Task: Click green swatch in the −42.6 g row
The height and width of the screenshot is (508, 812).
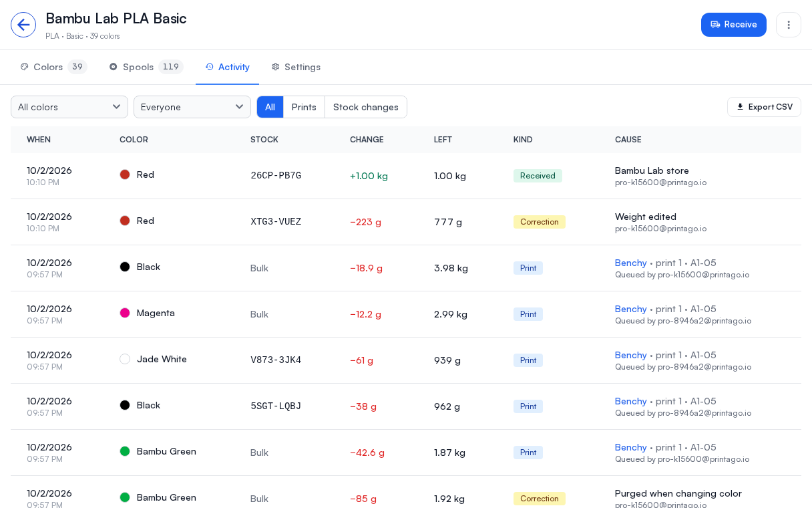Action: pos(125,451)
